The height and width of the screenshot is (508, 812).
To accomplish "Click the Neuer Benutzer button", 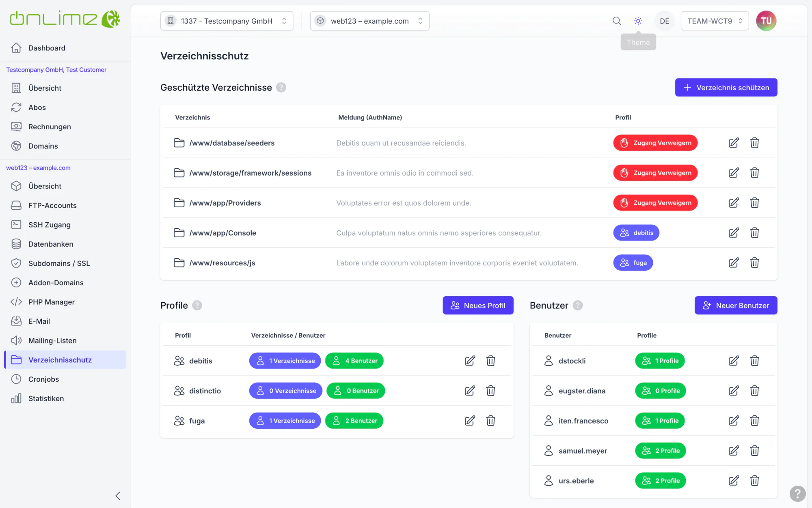I will click(x=736, y=305).
